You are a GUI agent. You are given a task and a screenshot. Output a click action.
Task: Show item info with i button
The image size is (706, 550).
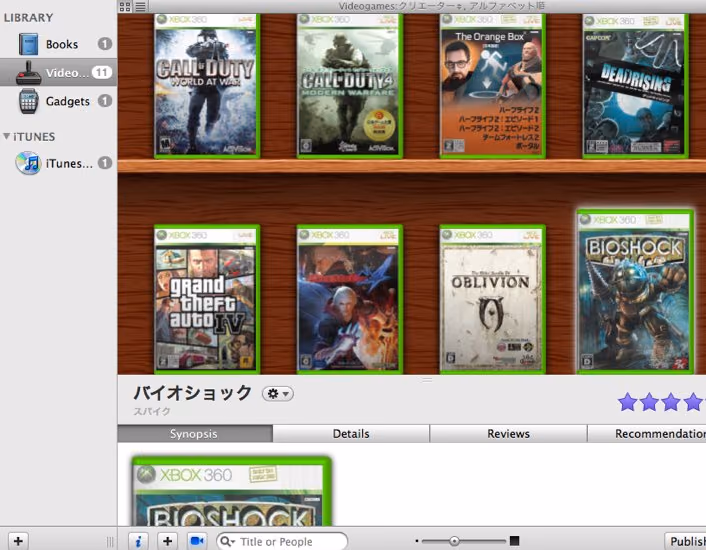point(138,541)
